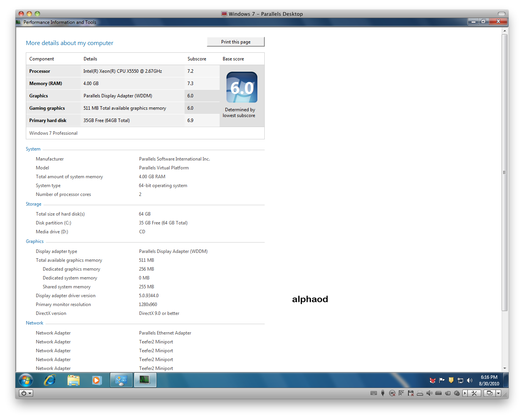Click the Memory subscore 7.3
Screen dimensions: 524x420
[190, 84]
